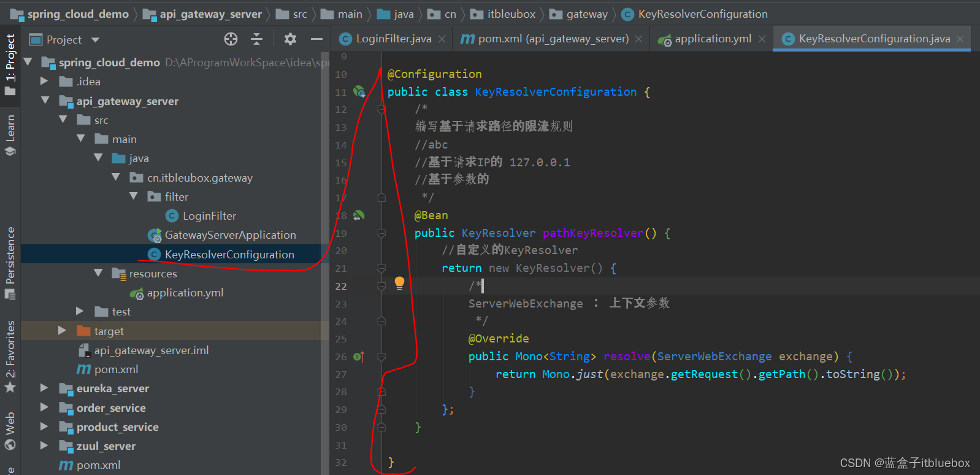Expand the zuul_server module
The width and height of the screenshot is (980, 475).
(x=44, y=445)
